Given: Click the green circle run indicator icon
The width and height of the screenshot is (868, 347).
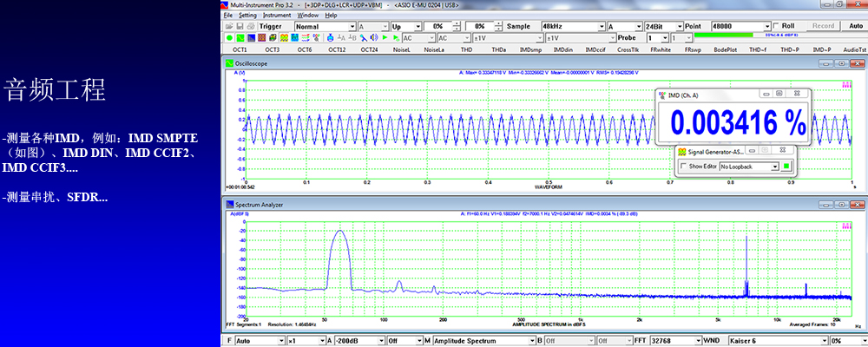Looking at the screenshot, I should click(229, 37).
